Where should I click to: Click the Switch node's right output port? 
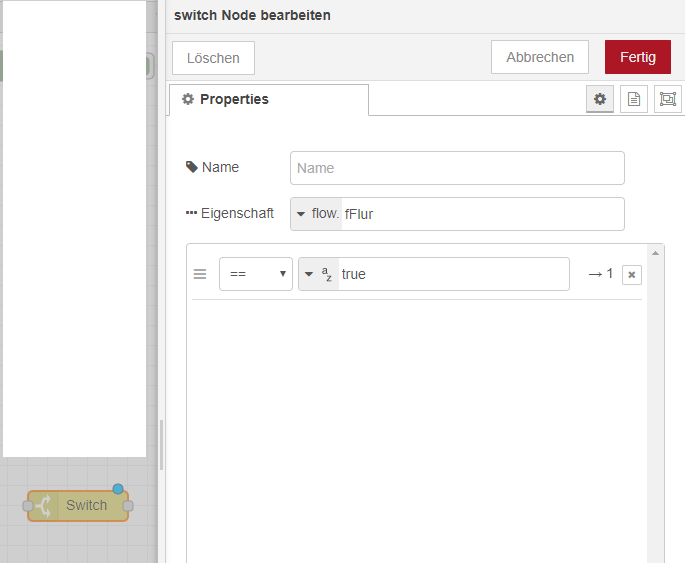[x=128, y=506]
